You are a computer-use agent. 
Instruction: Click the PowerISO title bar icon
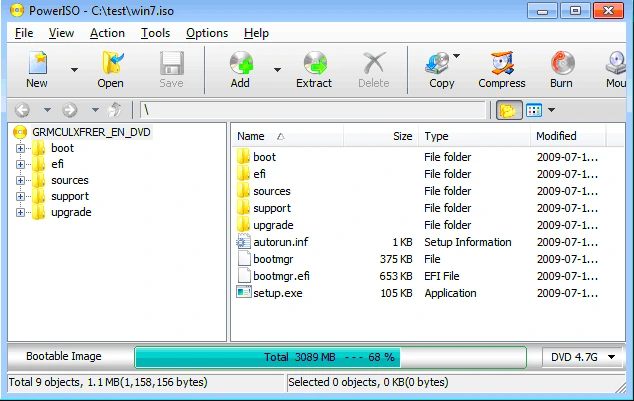pyautogui.click(x=17, y=10)
